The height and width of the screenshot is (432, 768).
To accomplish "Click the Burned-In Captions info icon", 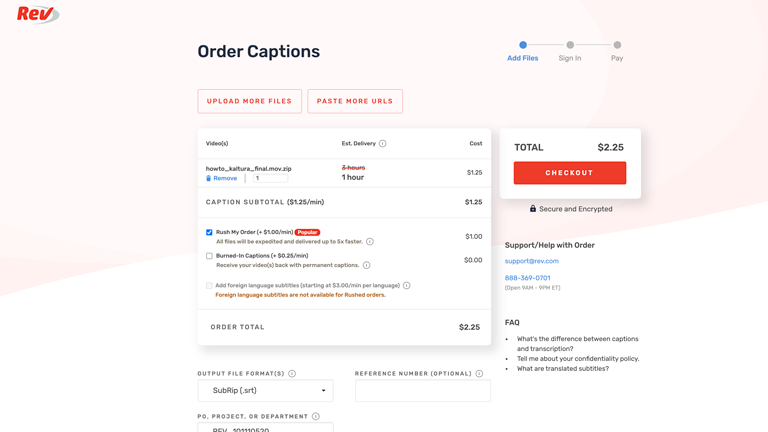I will pyautogui.click(x=367, y=266).
